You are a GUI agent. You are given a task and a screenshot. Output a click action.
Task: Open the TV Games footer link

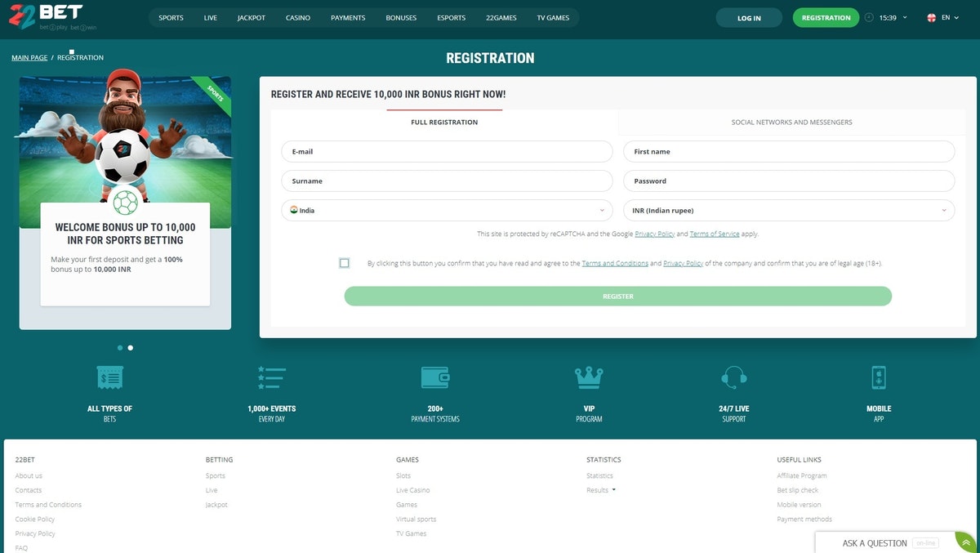[x=412, y=533]
